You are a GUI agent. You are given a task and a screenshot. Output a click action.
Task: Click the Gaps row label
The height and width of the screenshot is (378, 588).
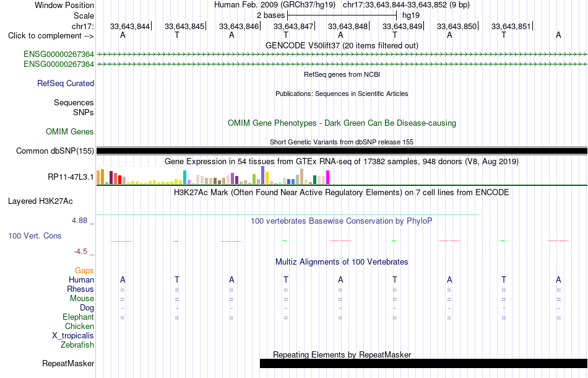pos(84,271)
